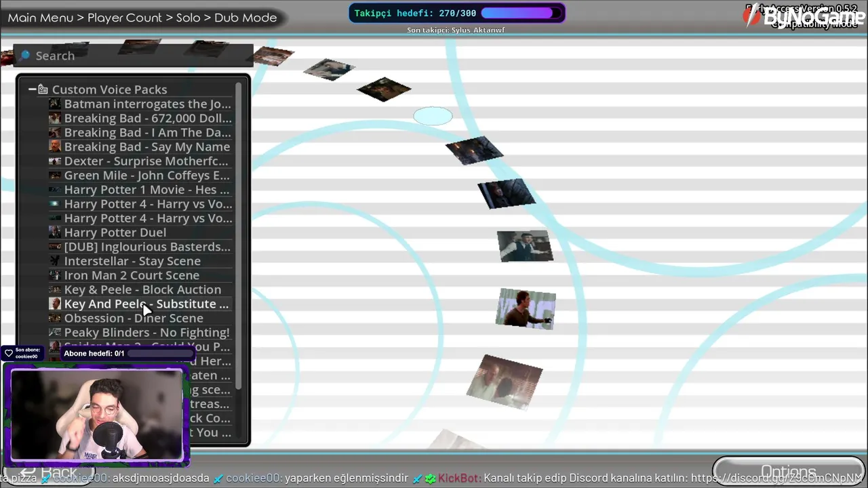The width and height of the screenshot is (868, 488).
Task: Click the voice pack list scrollbar
Action: coord(239,236)
